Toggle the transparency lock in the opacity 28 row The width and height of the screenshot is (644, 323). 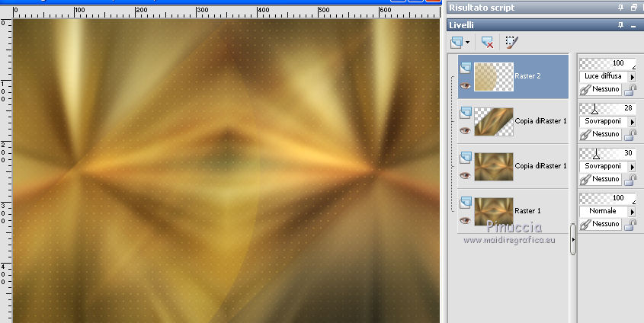point(630,134)
